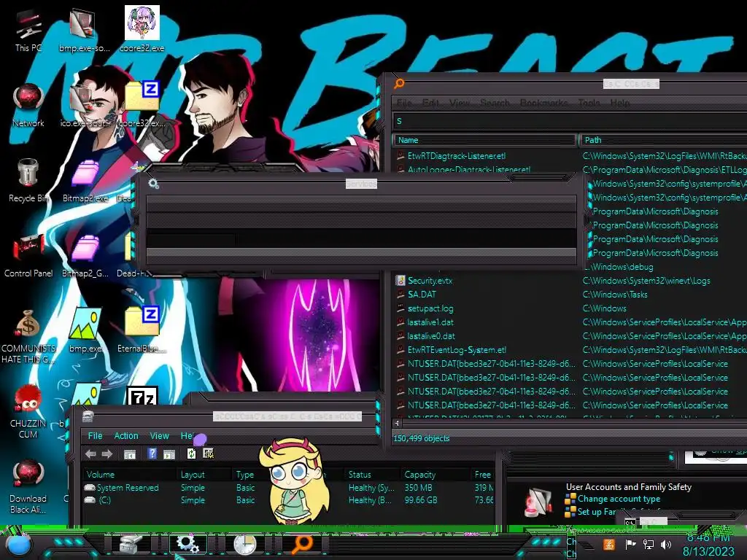
Task: Click the 150,499 objects status text
Action: click(x=421, y=438)
